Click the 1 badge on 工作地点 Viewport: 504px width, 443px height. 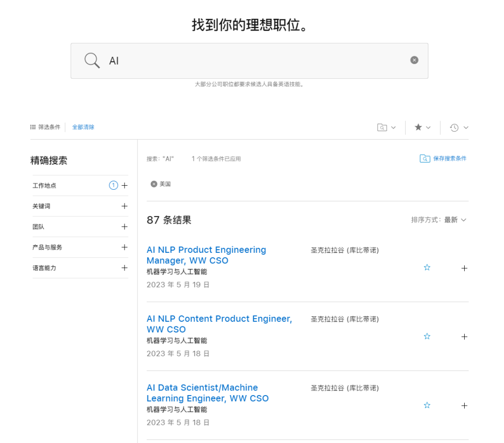(x=113, y=185)
